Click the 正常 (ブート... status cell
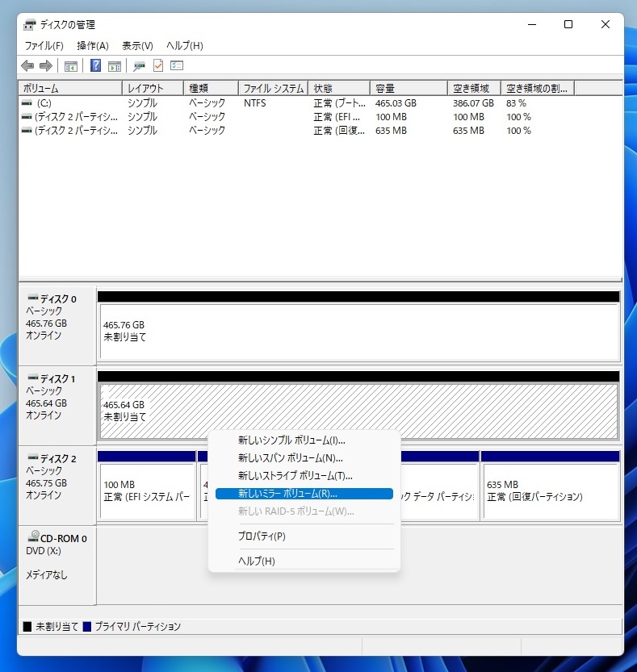 [x=339, y=103]
